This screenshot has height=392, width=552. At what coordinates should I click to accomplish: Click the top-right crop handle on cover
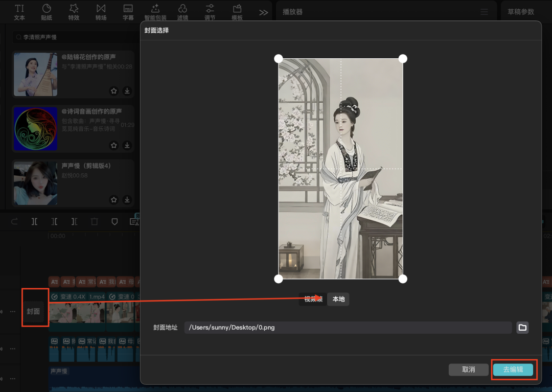(x=403, y=59)
